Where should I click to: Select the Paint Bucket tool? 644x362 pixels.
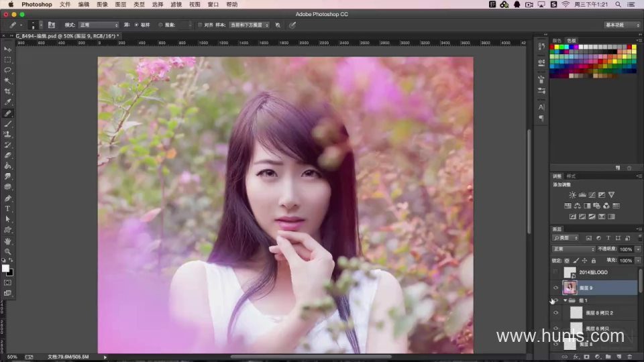[7, 166]
